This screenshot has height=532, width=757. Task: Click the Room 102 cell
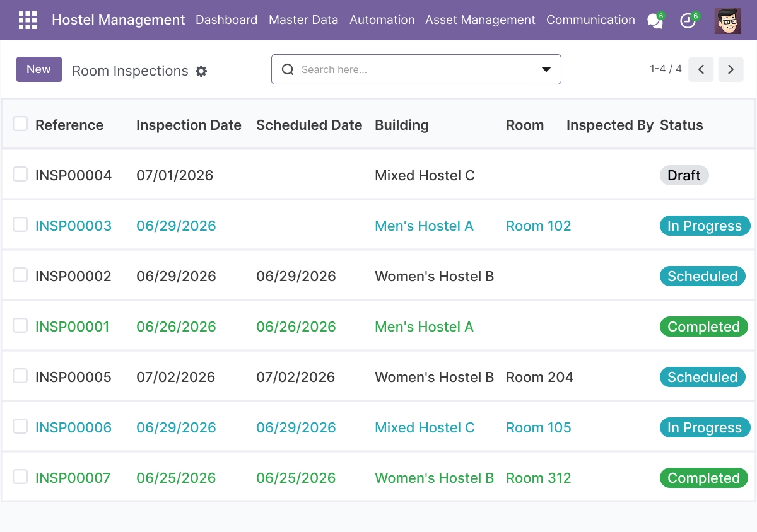tap(538, 226)
